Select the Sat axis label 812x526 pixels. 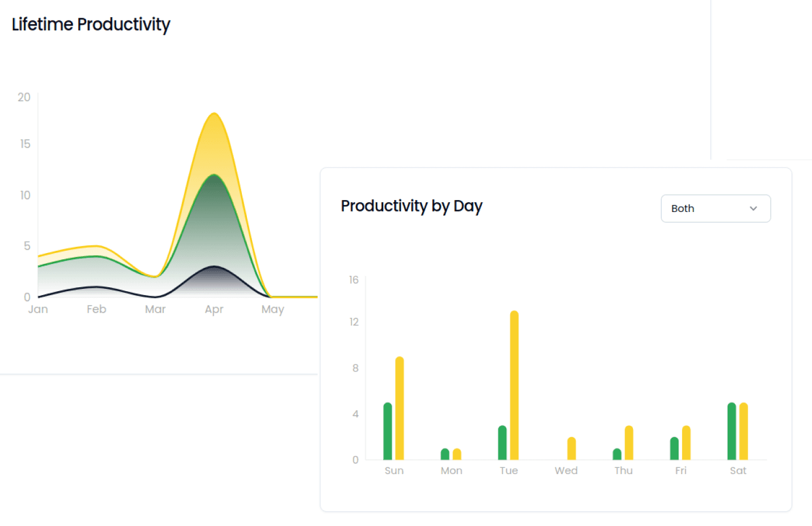(x=738, y=470)
